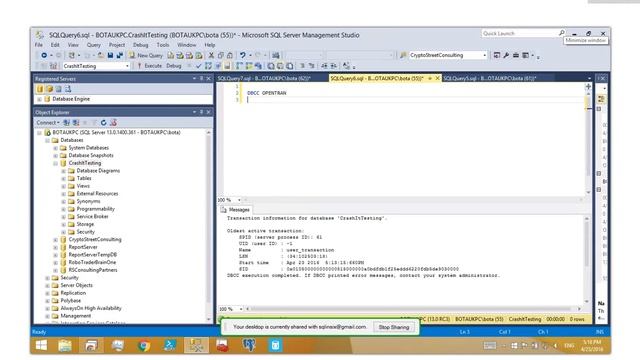Click the Analysis Services icon in Registered Servers toolbar
The image size is (640, 360).
pyautogui.click(x=49, y=89)
